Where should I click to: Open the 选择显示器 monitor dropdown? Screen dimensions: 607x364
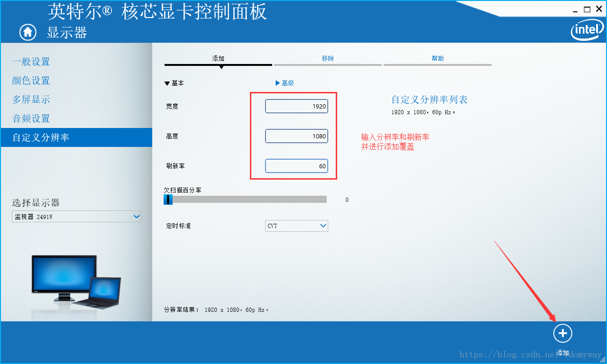pyautogui.click(x=76, y=217)
